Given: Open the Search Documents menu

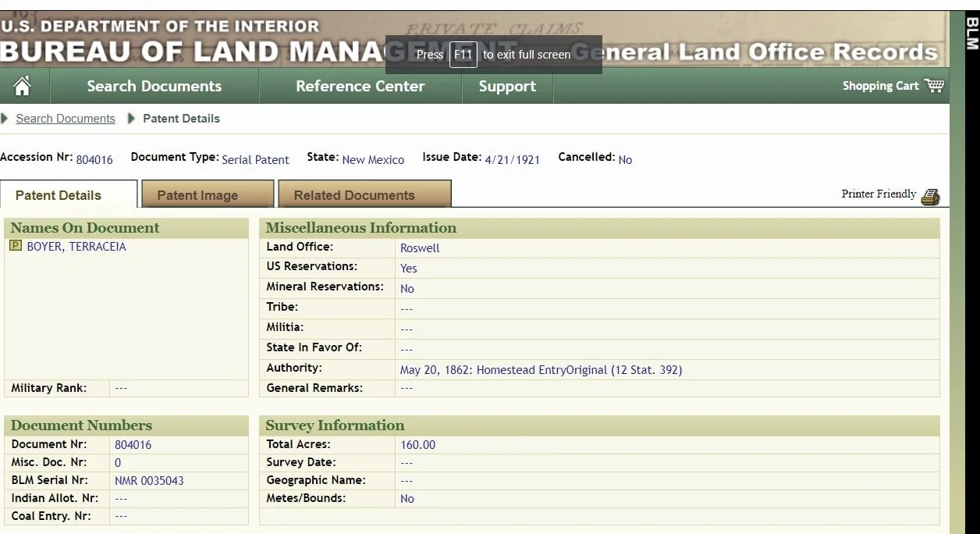Looking at the screenshot, I should (x=154, y=86).
